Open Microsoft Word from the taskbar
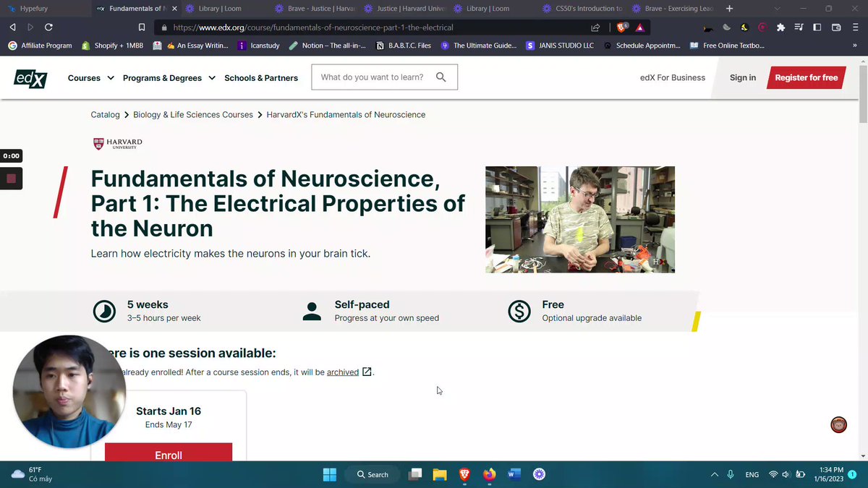Screen dimensions: 868x488 (514, 474)
